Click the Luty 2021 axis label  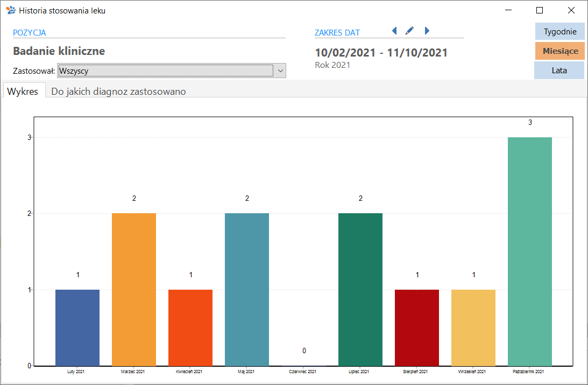click(76, 372)
